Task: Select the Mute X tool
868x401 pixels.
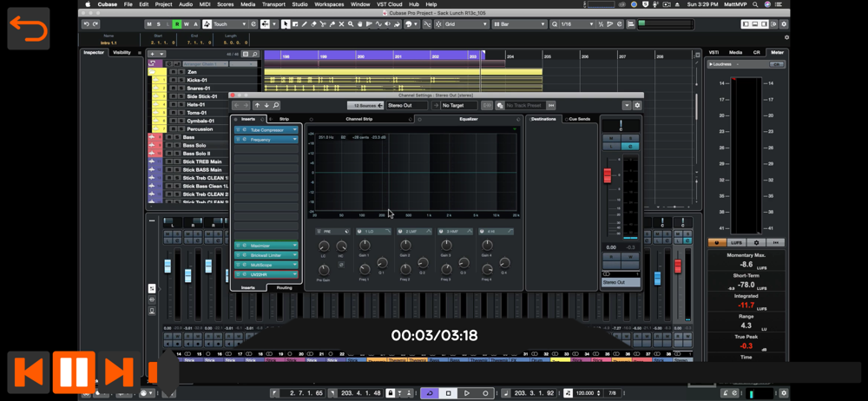Action: pyautogui.click(x=341, y=23)
